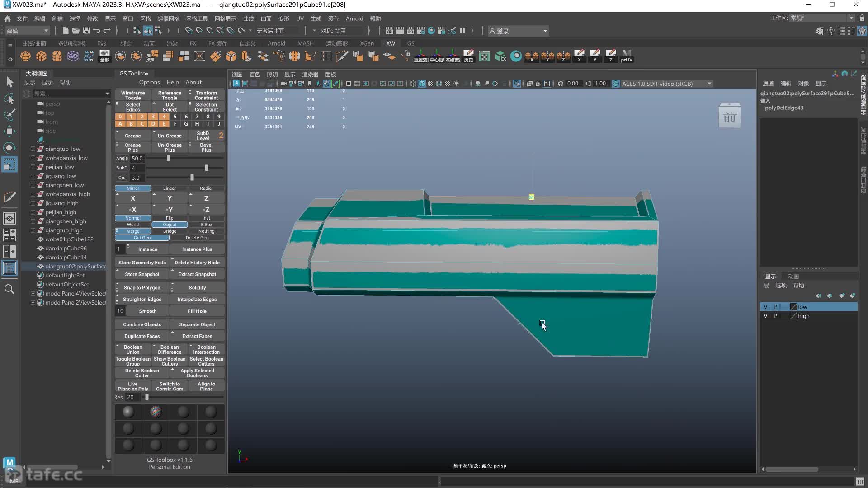Viewport: 868px width, 488px height.
Task: Toggle Mirror mode in GS Toolbox
Action: [x=133, y=188]
